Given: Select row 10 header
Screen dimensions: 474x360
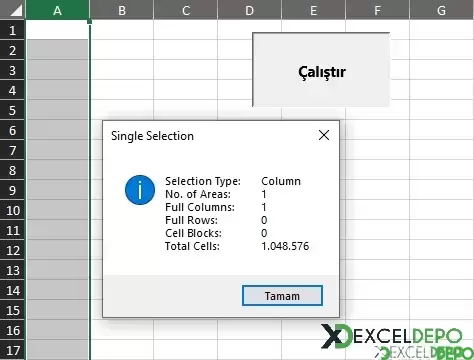Looking at the screenshot, I should (x=12, y=210).
